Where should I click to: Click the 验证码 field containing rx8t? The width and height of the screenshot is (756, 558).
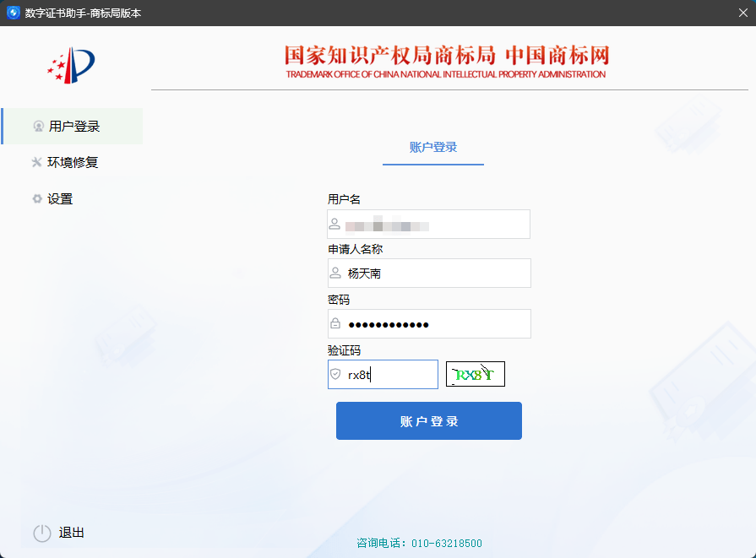[383, 375]
